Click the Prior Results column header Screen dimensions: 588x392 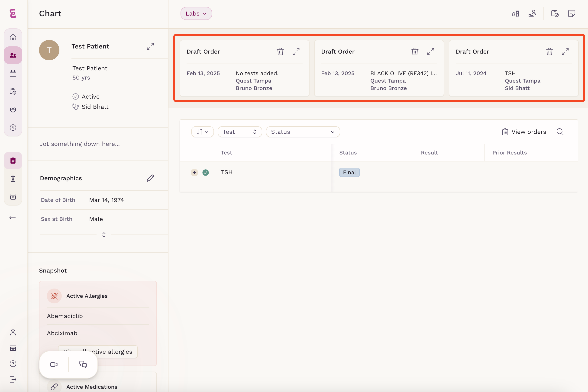tap(510, 153)
